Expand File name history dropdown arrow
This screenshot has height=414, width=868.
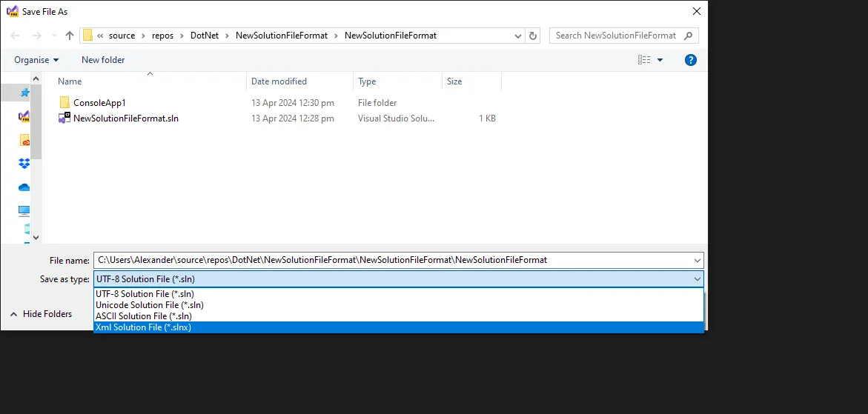pyautogui.click(x=697, y=261)
